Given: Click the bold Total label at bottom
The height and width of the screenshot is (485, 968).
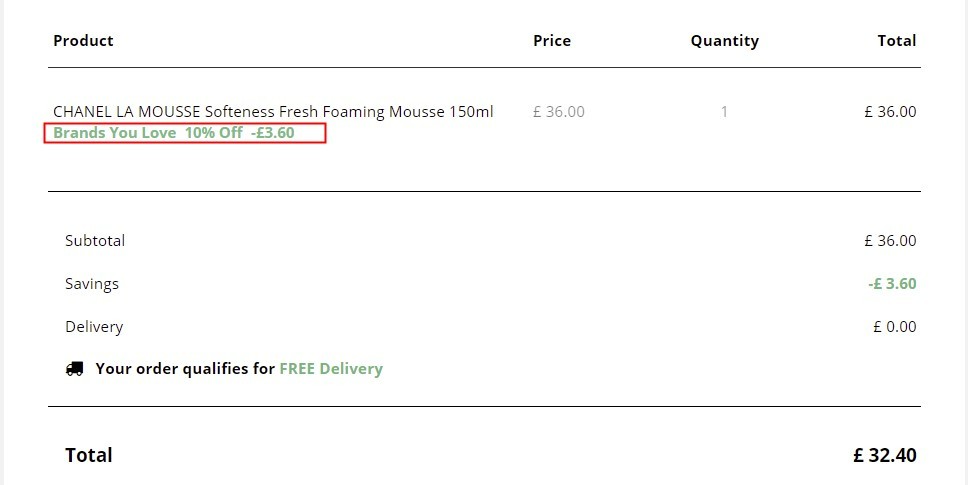Looking at the screenshot, I should pos(89,455).
